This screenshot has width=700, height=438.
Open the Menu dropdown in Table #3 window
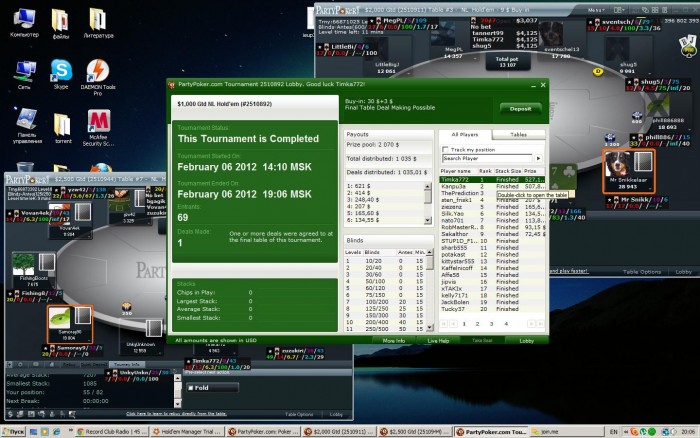(596, 10)
